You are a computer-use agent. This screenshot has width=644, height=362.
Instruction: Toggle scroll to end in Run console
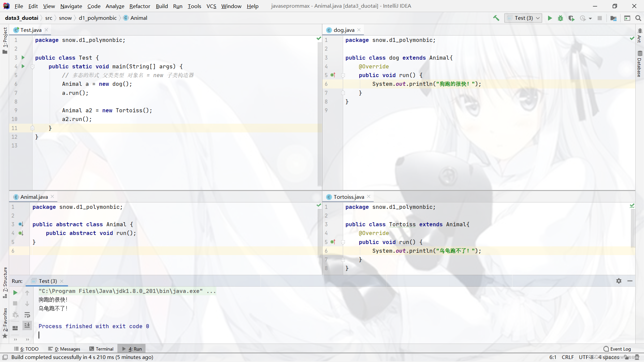pos(27,325)
